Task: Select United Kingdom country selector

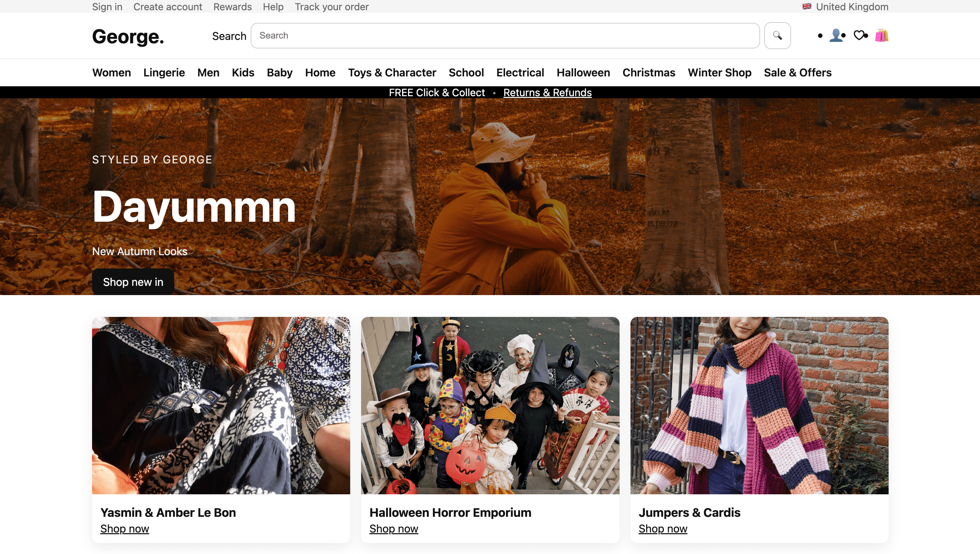Action: (x=852, y=7)
